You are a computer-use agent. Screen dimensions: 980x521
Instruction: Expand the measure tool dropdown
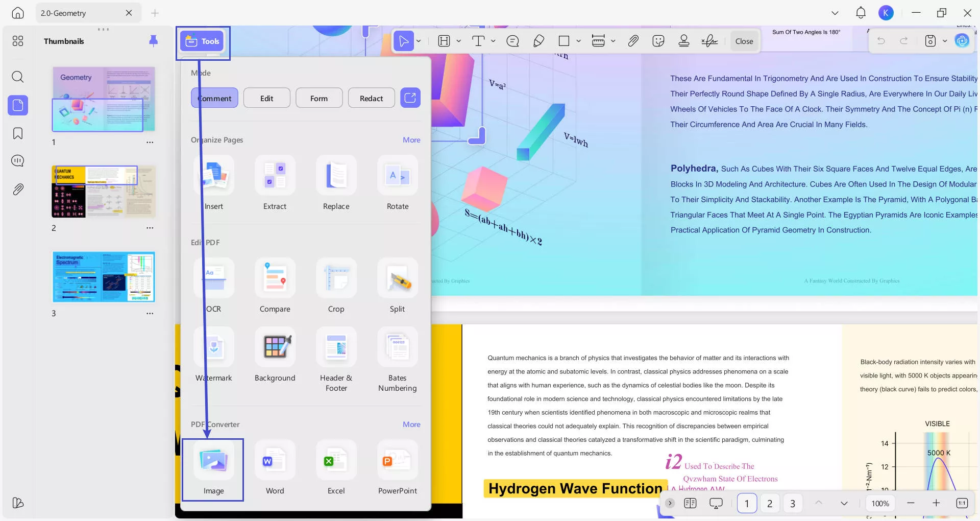613,41
